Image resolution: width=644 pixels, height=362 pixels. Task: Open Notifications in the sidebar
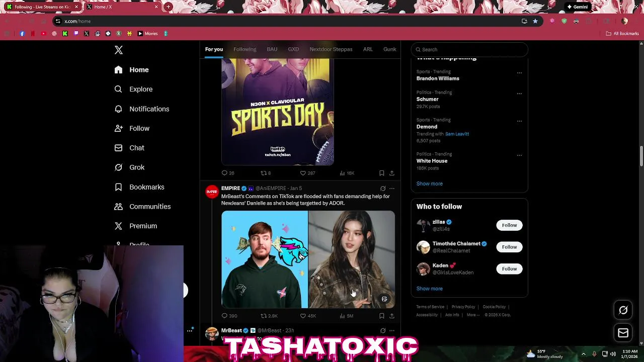coord(142,109)
